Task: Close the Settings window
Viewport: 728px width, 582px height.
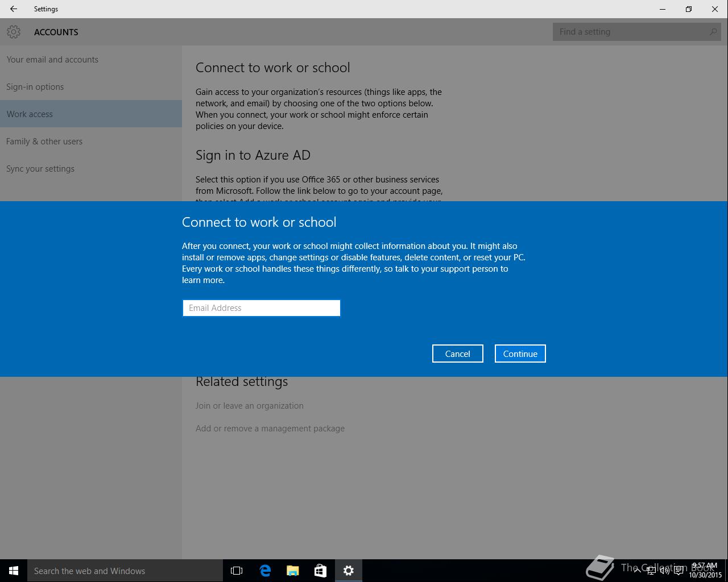Action: (x=715, y=9)
